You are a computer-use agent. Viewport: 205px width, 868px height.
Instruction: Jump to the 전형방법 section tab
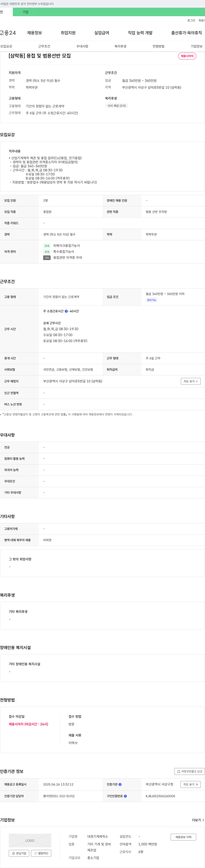click(x=158, y=46)
